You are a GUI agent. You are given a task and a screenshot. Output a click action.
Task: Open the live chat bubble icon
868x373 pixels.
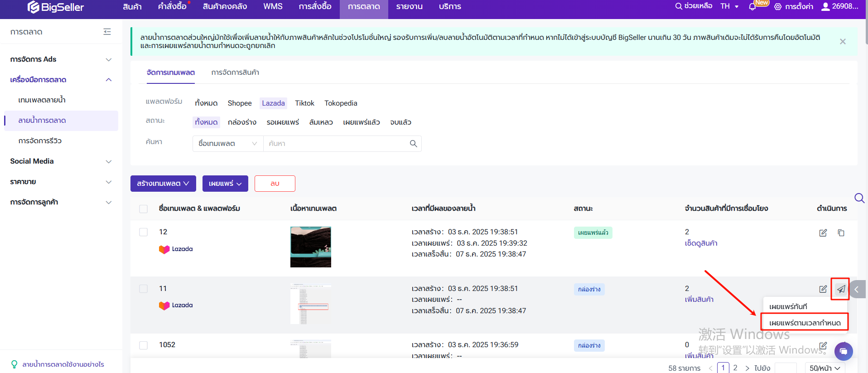click(843, 351)
